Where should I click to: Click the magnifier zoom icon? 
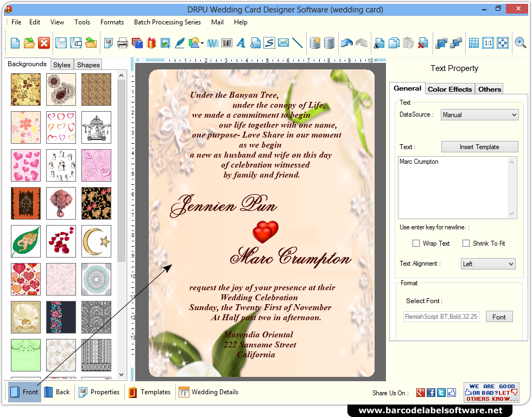(x=520, y=43)
